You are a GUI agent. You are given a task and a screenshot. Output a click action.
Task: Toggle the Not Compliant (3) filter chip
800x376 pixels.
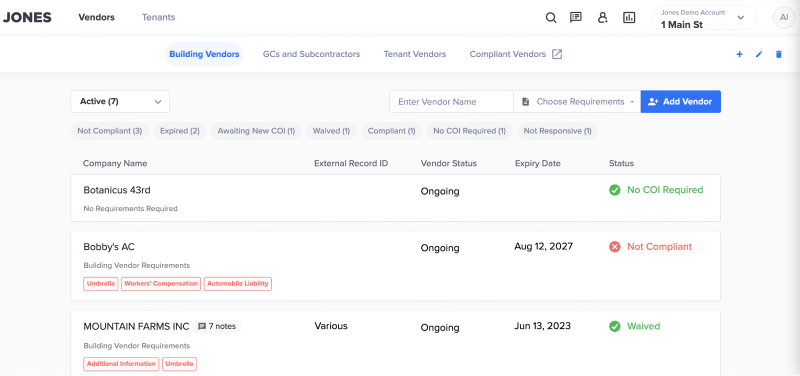110,131
